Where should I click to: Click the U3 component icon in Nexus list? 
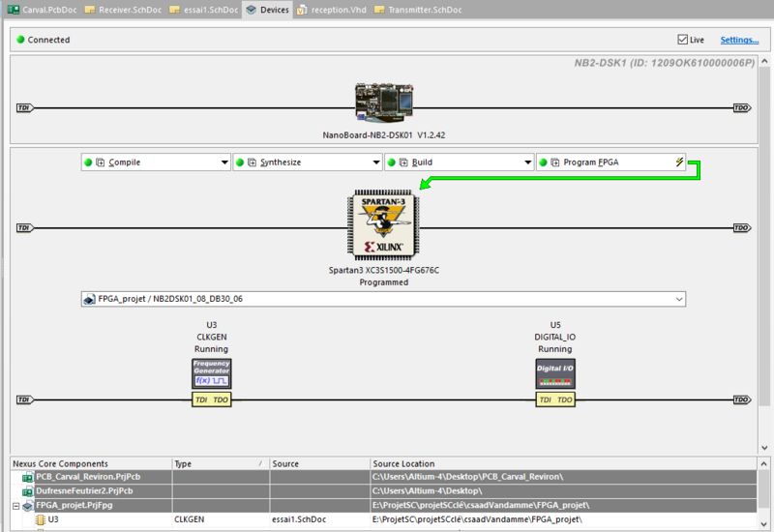(40, 519)
